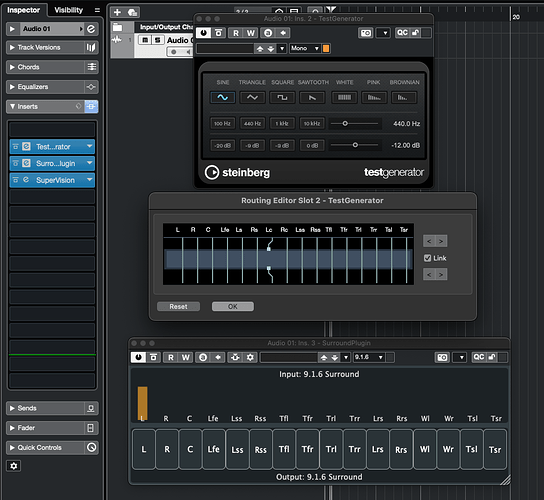Click the Lfe channel pad in SurroundPlugin
Screen dimensions: 544x500
[213, 449]
